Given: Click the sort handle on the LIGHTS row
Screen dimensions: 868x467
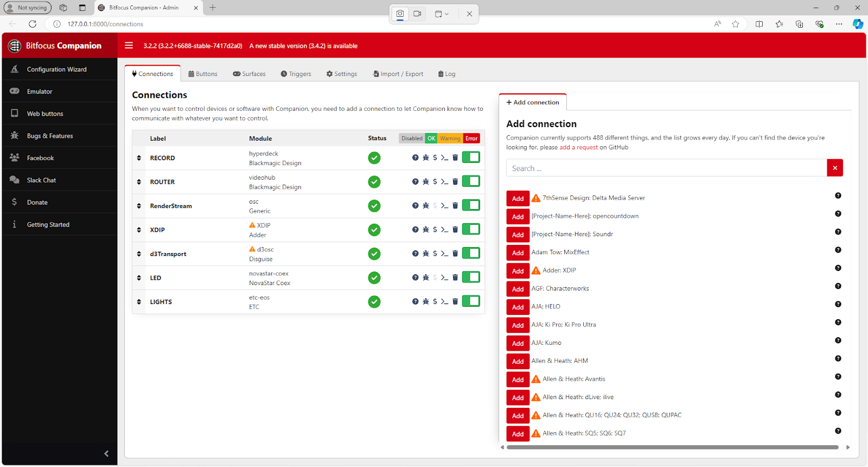Looking at the screenshot, I should 139,301.
